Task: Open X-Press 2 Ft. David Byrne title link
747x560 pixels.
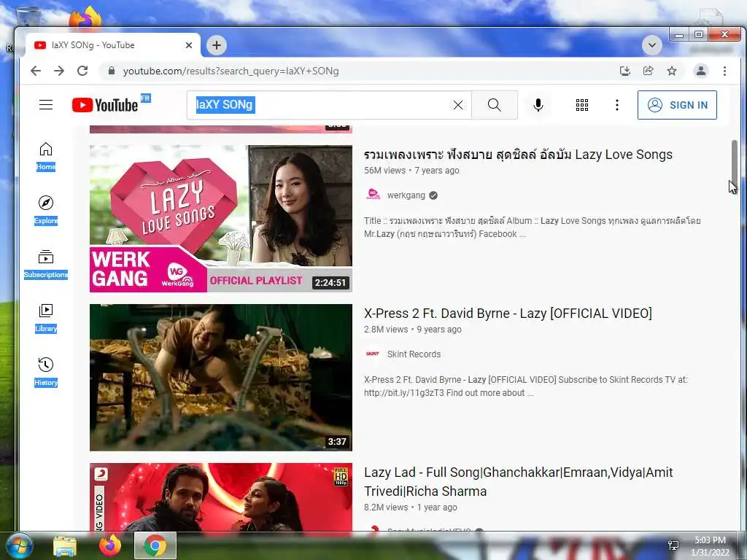Action: click(508, 314)
